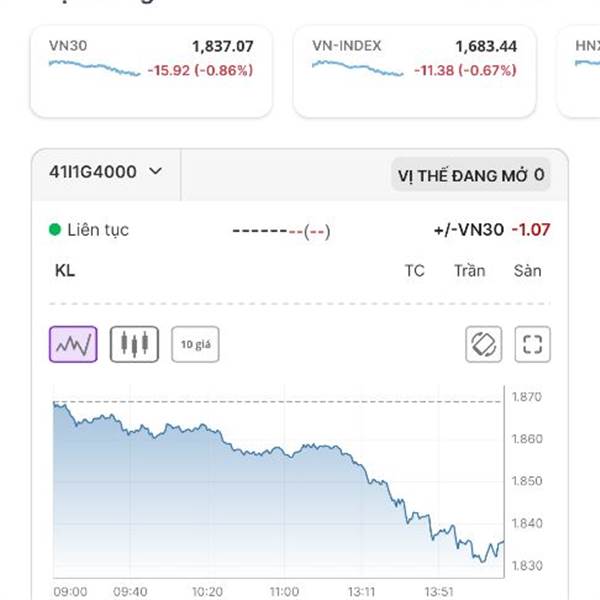The width and height of the screenshot is (600, 600).
Task: Click the chevron next to 41I1G4000
Action: 155,171
